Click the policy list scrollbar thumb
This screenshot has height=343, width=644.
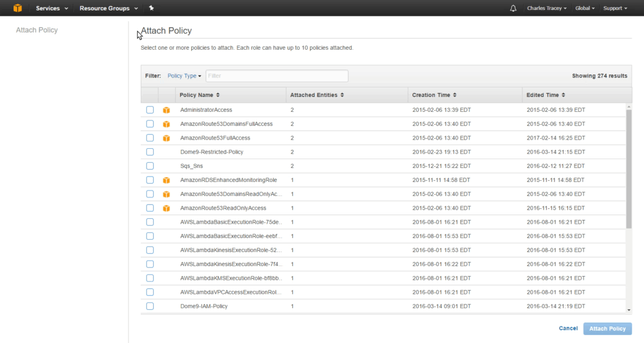coord(629,169)
